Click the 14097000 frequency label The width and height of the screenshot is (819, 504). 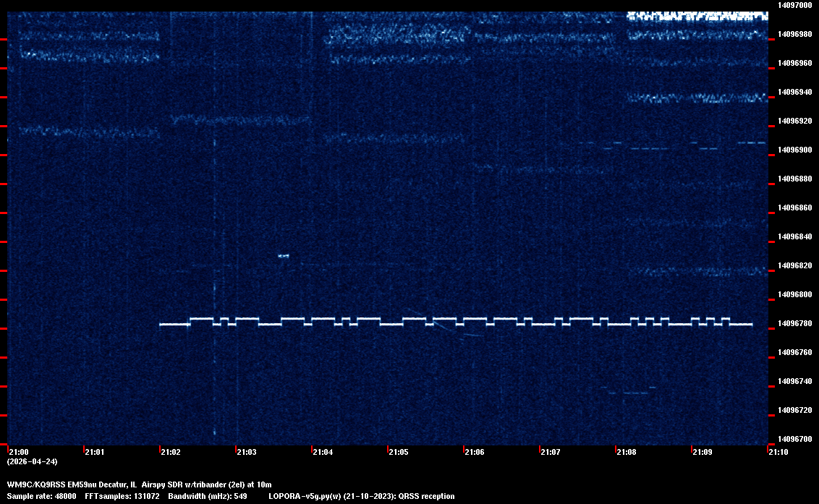(794, 5)
